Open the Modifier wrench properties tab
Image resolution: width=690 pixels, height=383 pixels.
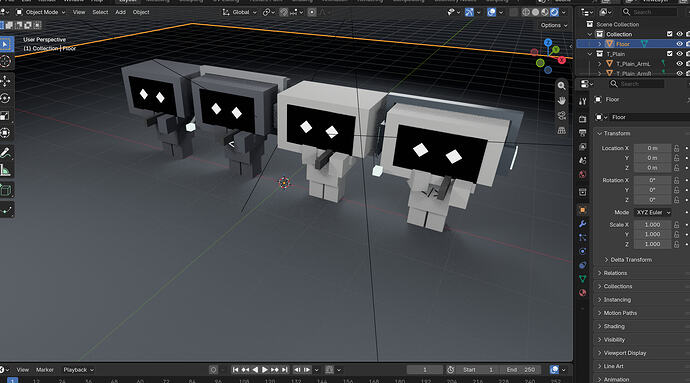(x=583, y=224)
